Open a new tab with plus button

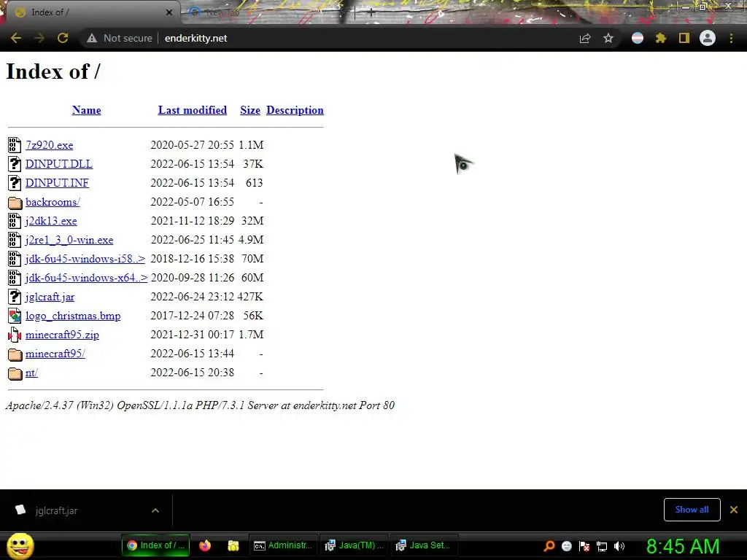tap(371, 13)
